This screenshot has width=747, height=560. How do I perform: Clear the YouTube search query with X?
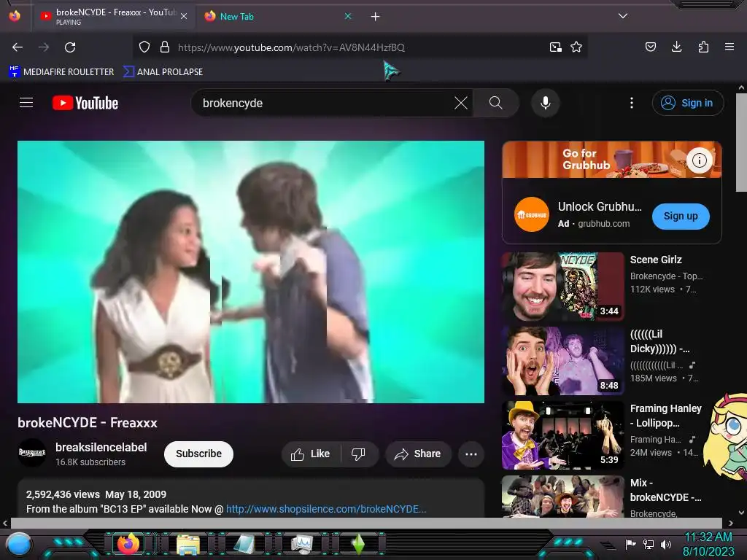[x=461, y=103]
